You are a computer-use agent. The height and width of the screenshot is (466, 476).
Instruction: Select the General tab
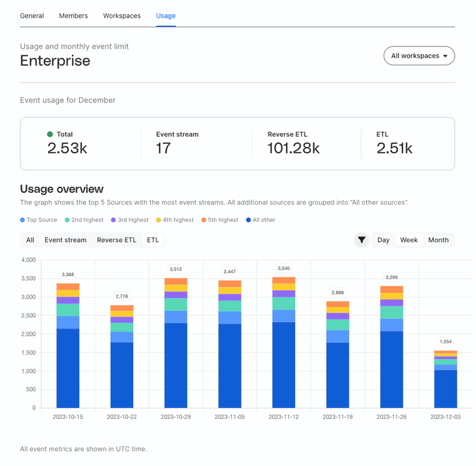click(32, 16)
